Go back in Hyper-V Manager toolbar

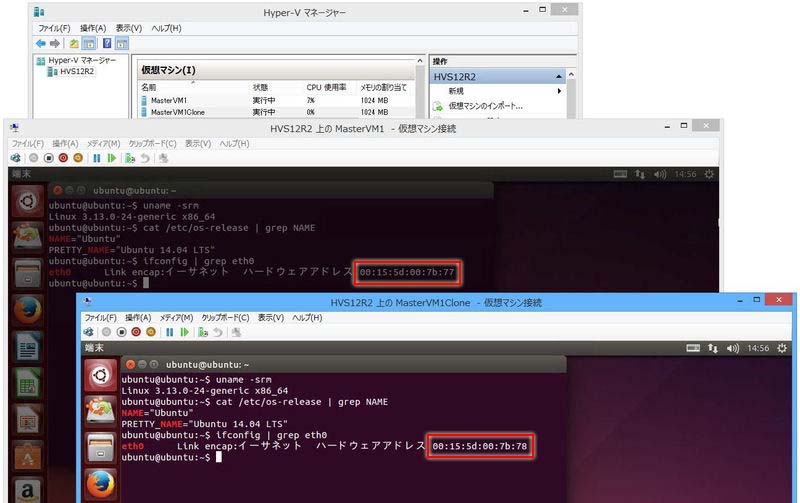(41, 43)
